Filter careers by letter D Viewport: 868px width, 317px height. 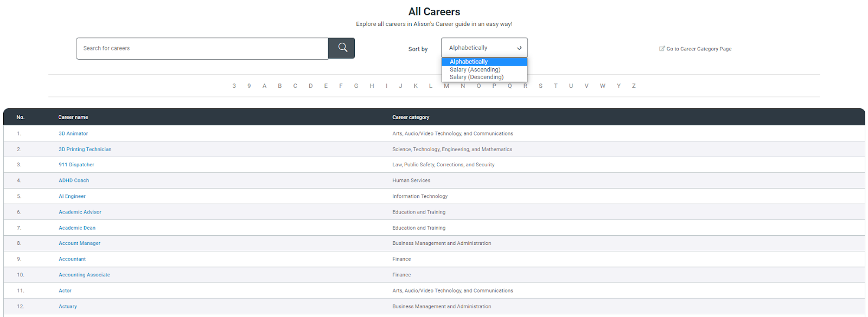tap(311, 86)
